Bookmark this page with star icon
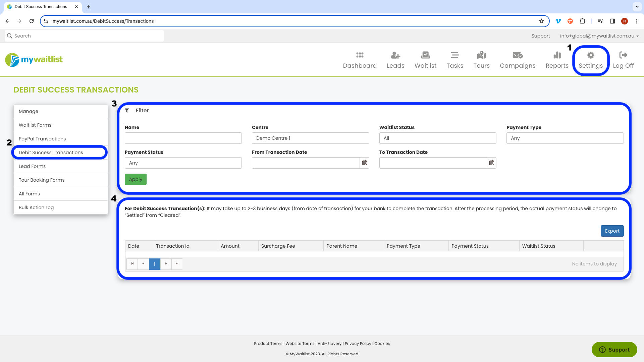This screenshot has width=644, height=362. point(541,21)
